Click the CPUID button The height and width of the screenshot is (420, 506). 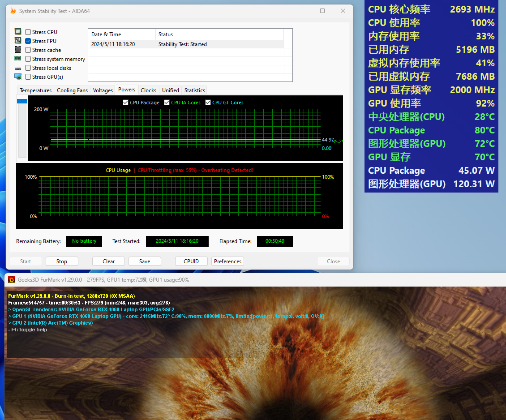[x=191, y=261]
